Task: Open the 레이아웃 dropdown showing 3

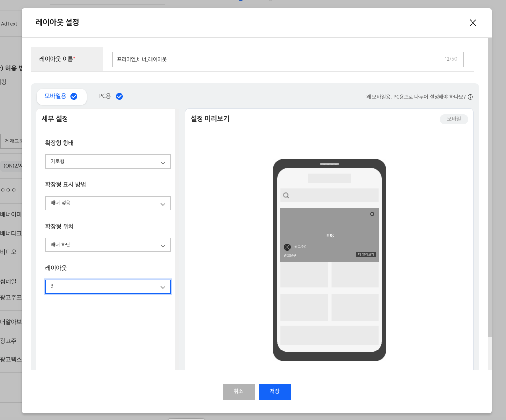Action: 108,286
